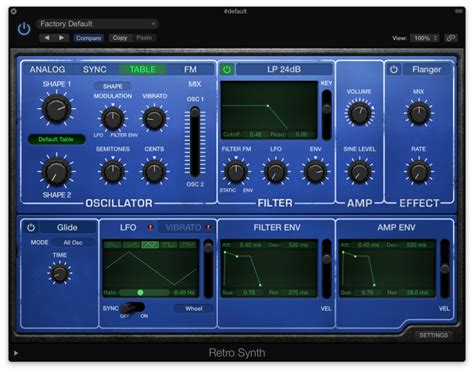
Task: Load the previous preset with left arrow
Action: pos(46,38)
